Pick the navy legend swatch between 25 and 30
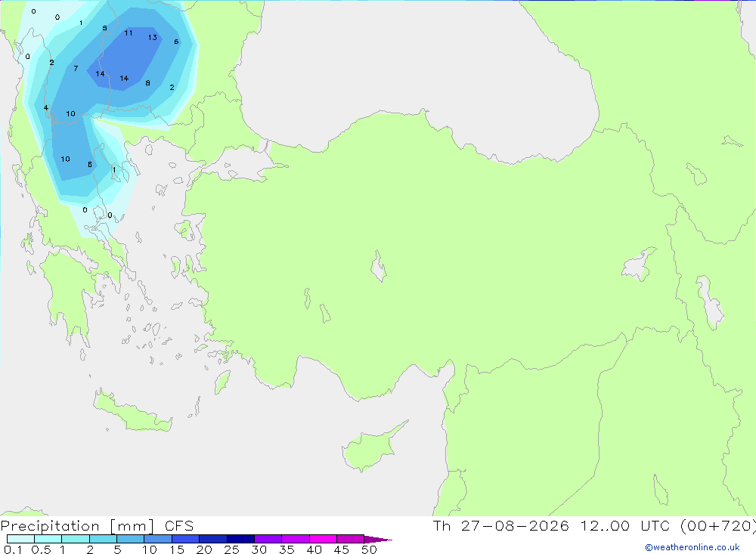This screenshot has height=554, width=756. coord(240,539)
